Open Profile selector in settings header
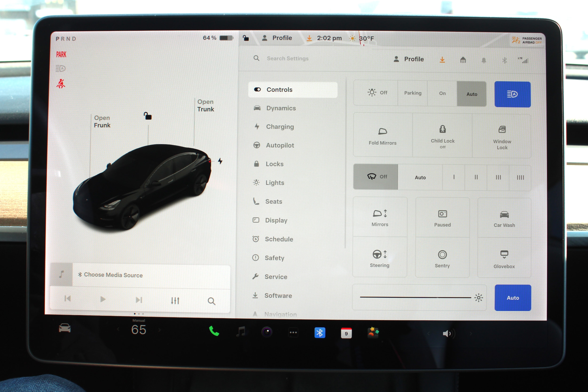 pos(409,59)
